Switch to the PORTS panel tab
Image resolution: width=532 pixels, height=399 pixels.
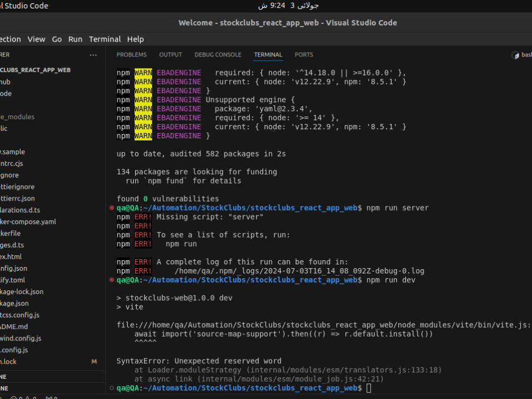pos(304,55)
